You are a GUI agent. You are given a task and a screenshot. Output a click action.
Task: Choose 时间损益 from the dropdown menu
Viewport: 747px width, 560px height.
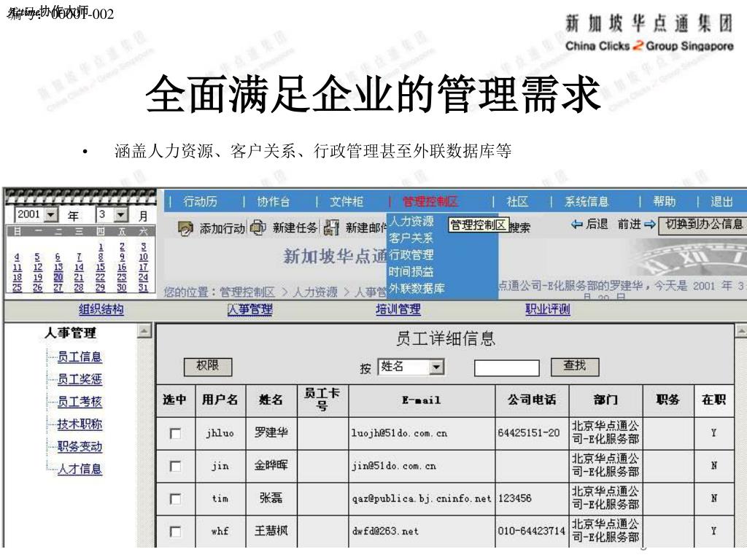411,271
